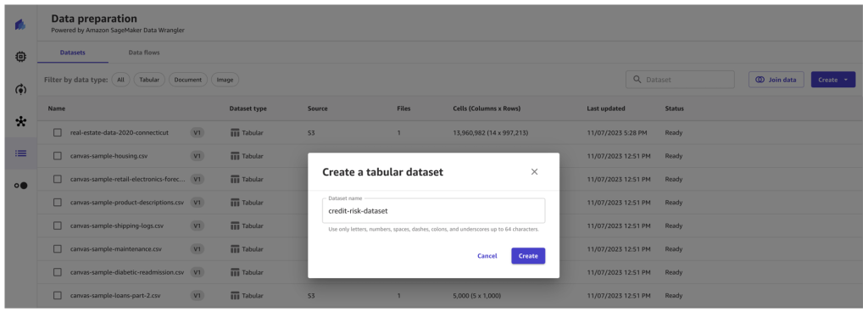Select the canvas-sample-retail-electronics row checkbox
868x312 pixels.
point(58,179)
